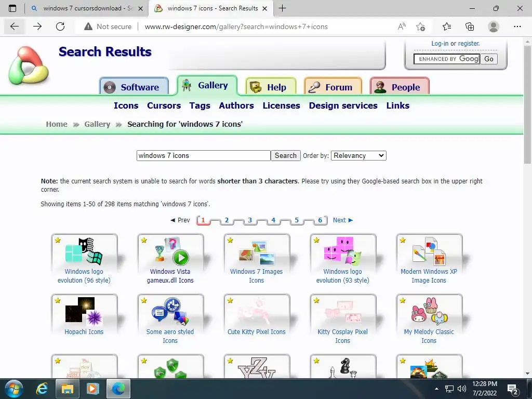Open the Favorites list icon
The height and width of the screenshot is (399, 532).
pyautogui.click(x=447, y=26)
